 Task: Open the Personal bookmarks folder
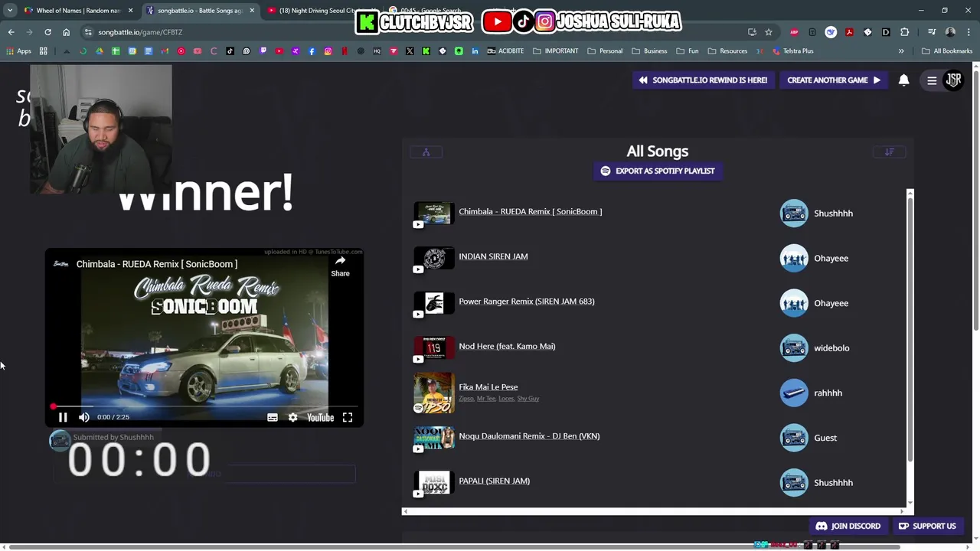point(605,51)
